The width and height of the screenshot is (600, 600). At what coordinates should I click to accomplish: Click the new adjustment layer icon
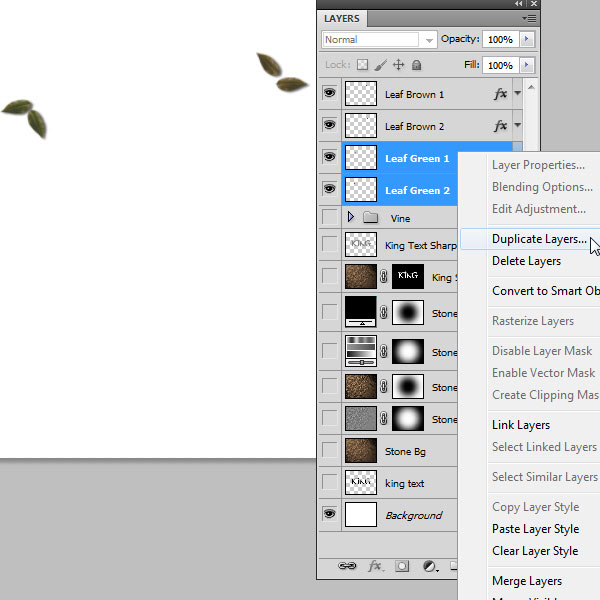[430, 566]
